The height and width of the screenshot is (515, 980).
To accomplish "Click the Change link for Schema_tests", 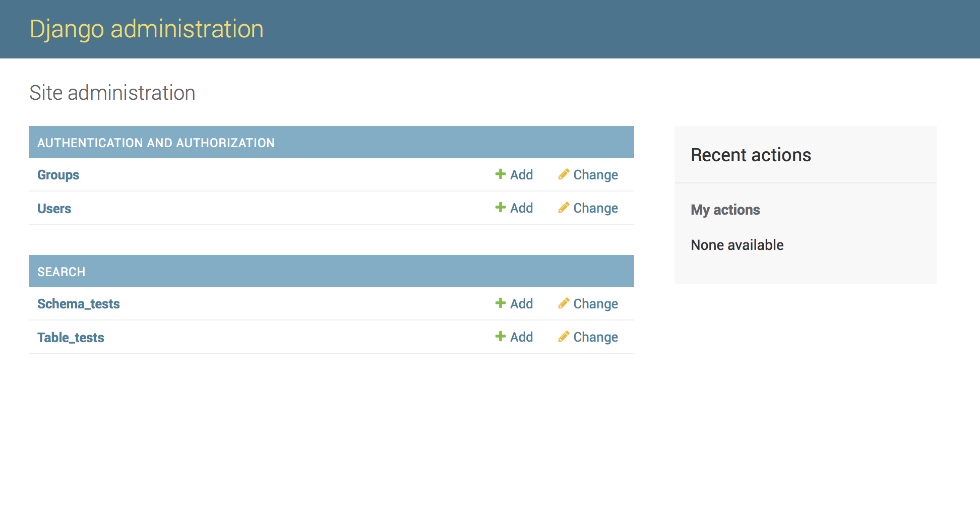I will (x=595, y=304).
